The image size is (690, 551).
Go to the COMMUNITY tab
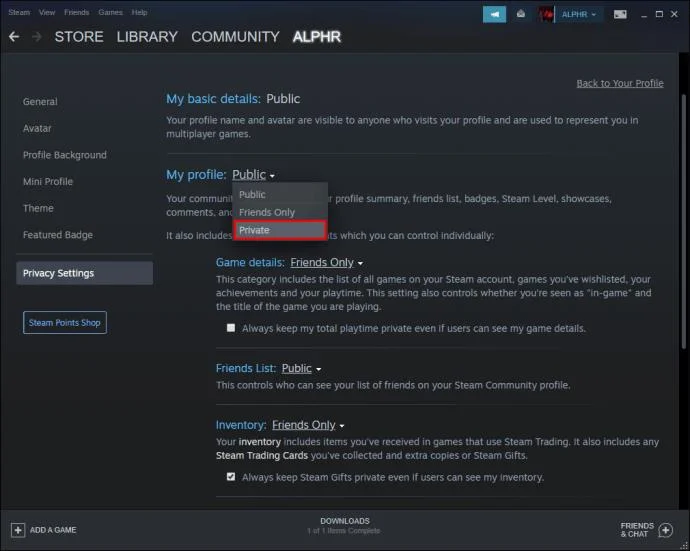tap(235, 37)
